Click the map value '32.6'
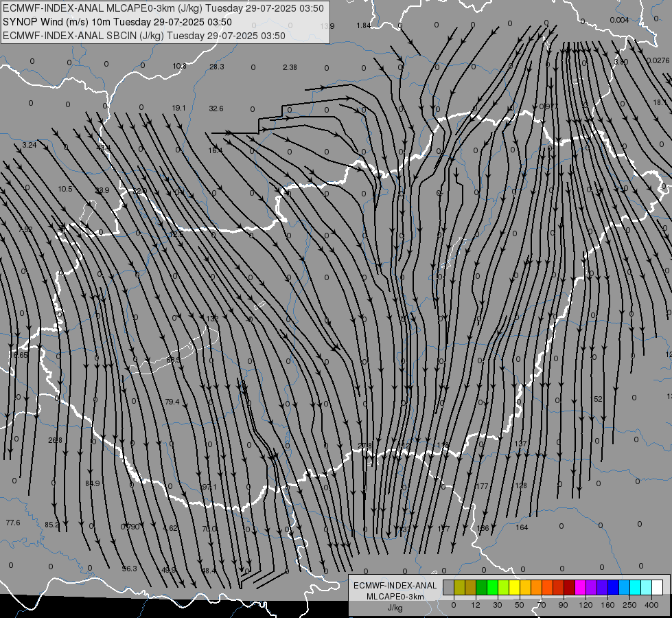This screenshot has width=672, height=618. click(x=216, y=108)
